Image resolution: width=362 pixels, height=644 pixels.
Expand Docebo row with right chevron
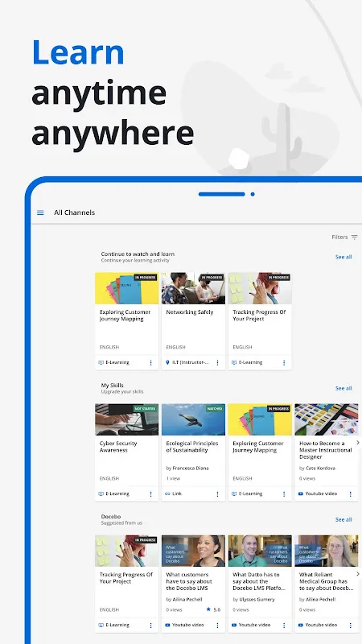coord(358,574)
